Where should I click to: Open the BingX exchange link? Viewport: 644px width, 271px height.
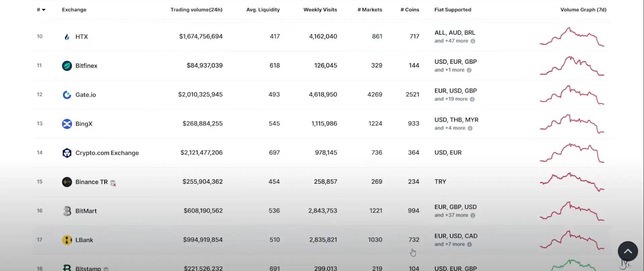[84, 124]
